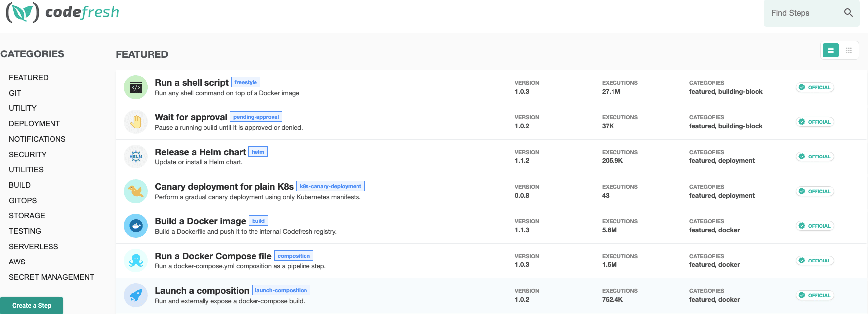Open the Run a shell script step

(192, 83)
